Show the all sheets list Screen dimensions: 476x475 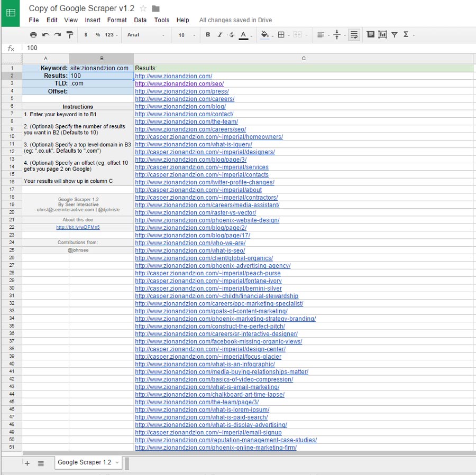click(41, 463)
